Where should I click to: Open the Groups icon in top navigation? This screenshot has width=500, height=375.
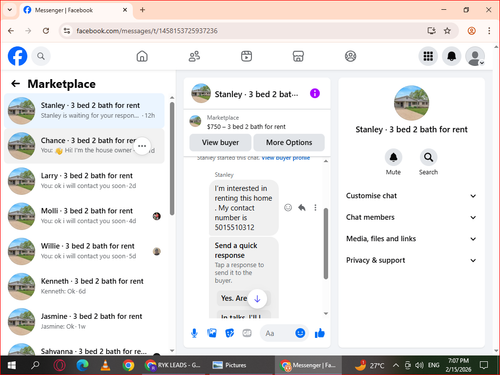(350, 56)
